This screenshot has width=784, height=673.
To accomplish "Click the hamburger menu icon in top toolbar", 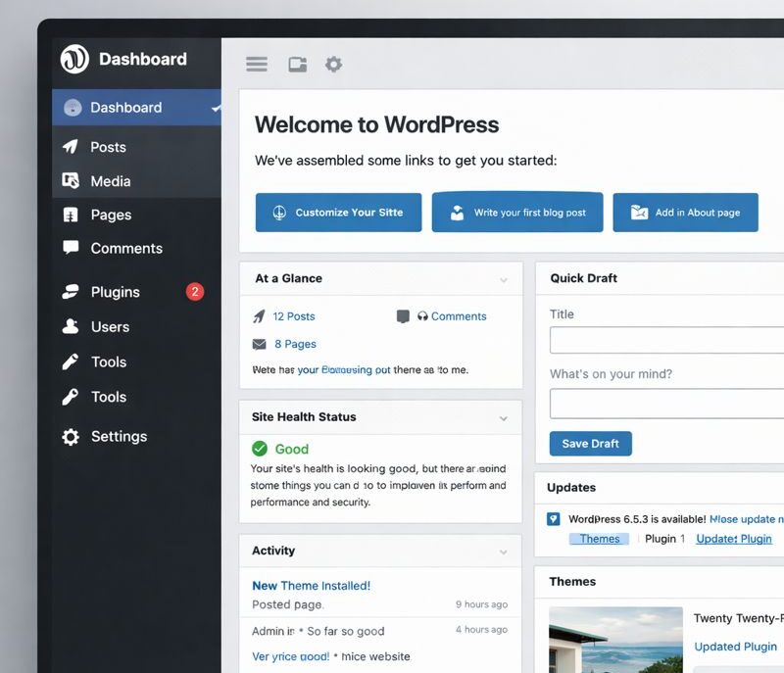I will pos(257,65).
